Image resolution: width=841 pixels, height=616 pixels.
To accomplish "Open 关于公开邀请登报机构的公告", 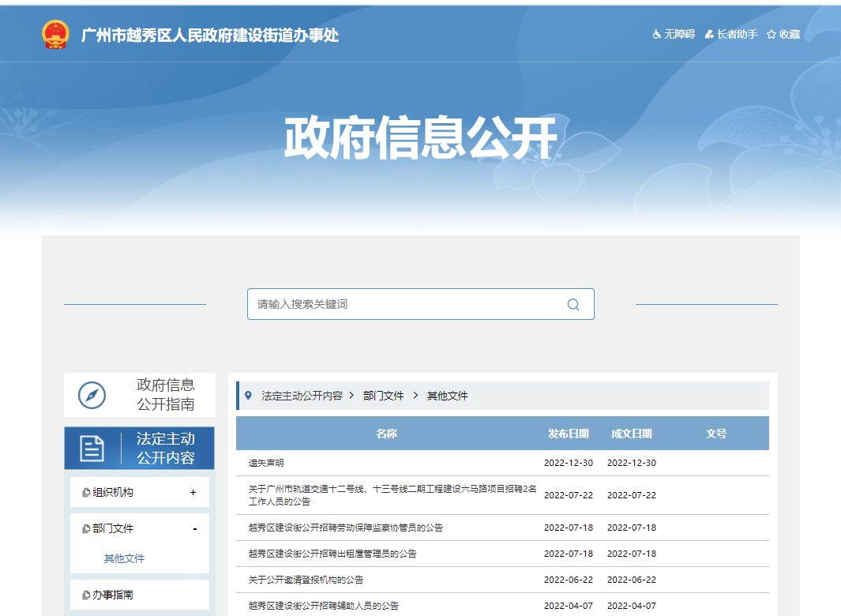I will (306, 580).
